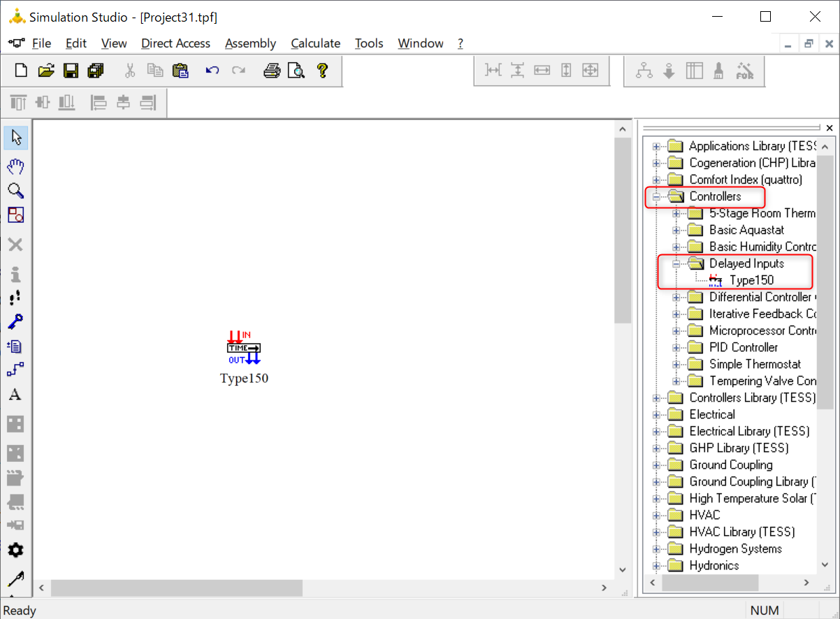840x619 pixels.
Task: Select the Type150 component on the canvas
Action: click(244, 348)
